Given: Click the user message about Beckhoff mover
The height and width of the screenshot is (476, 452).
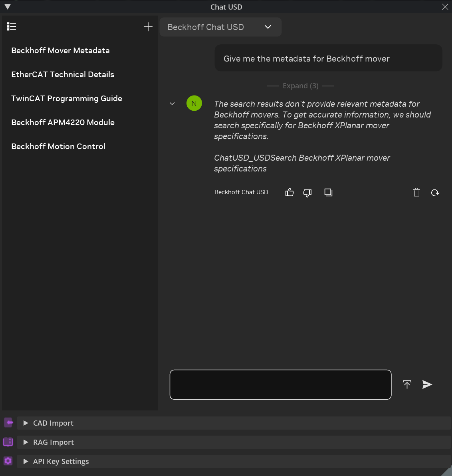Looking at the screenshot, I should pyautogui.click(x=329, y=58).
